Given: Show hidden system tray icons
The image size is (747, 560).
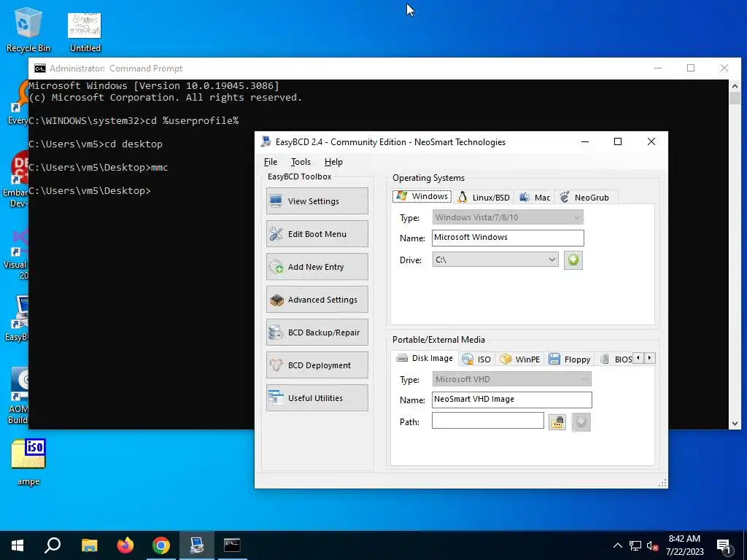Looking at the screenshot, I should (617, 545).
